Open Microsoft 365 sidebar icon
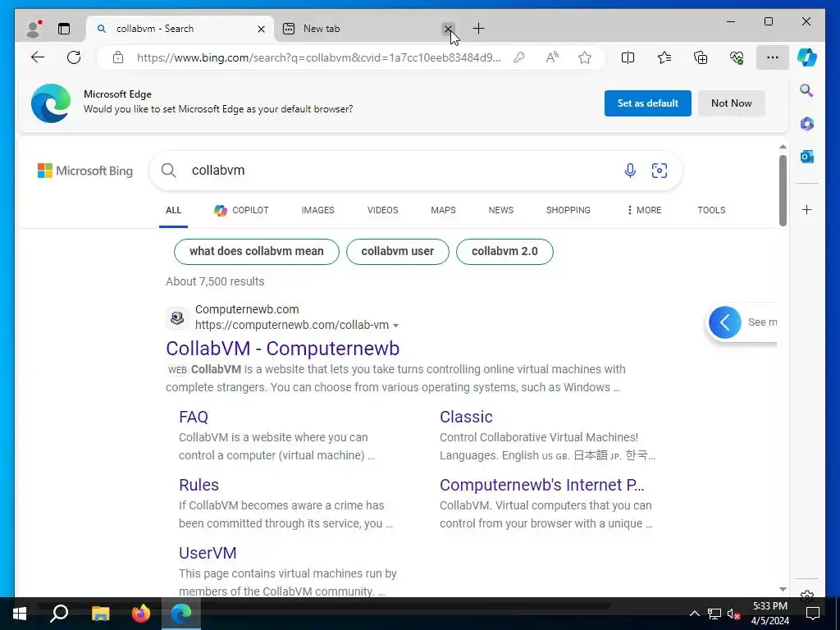 coord(807,124)
